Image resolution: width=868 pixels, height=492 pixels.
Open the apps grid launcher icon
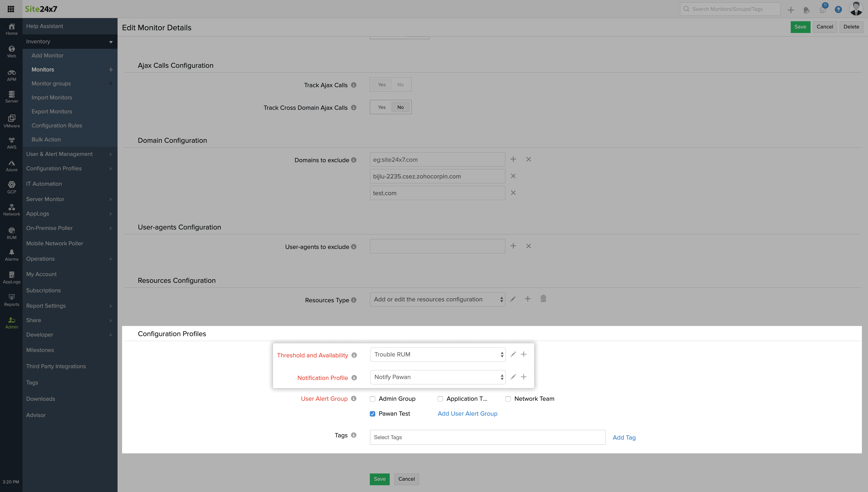(11, 9)
